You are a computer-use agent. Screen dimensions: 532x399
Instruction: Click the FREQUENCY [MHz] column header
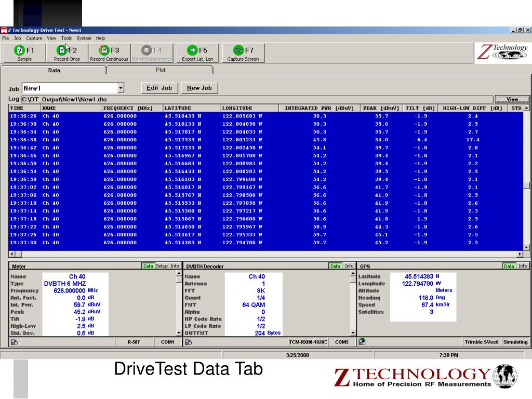click(132, 108)
